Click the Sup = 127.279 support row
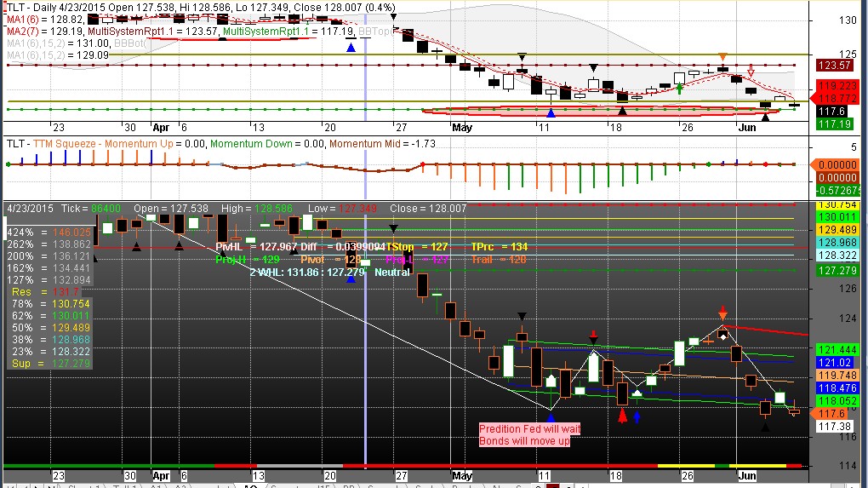Image resolution: width=868 pixels, height=488 pixels. (51, 364)
